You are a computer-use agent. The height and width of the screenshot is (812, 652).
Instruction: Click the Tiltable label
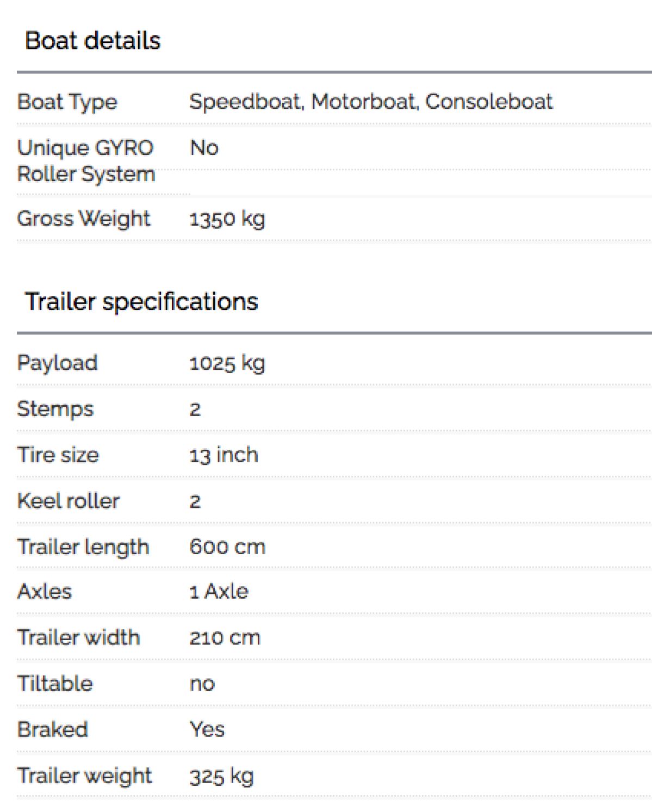pyautogui.click(x=55, y=684)
